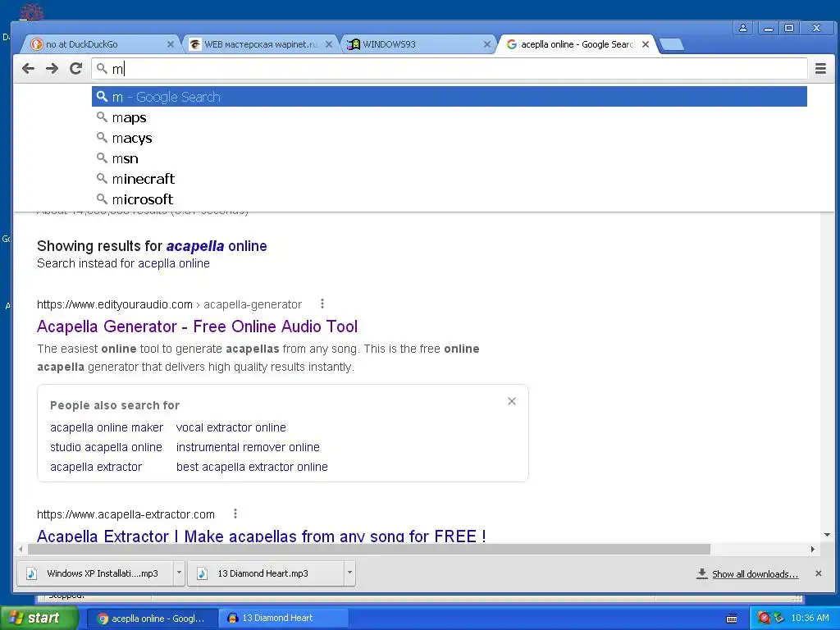The image size is (840, 630).
Task: Expand options arrow for 13 Diamond Heart.mp3
Action: (x=349, y=573)
